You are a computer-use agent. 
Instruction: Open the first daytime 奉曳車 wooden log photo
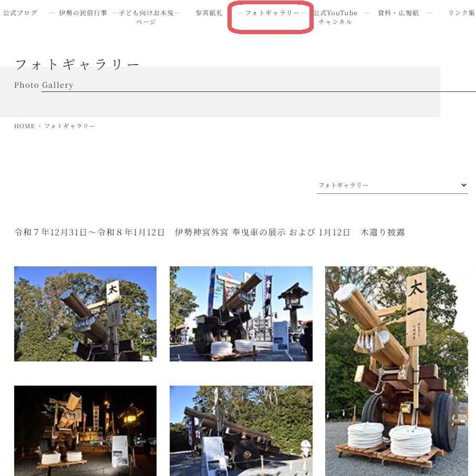click(x=85, y=313)
